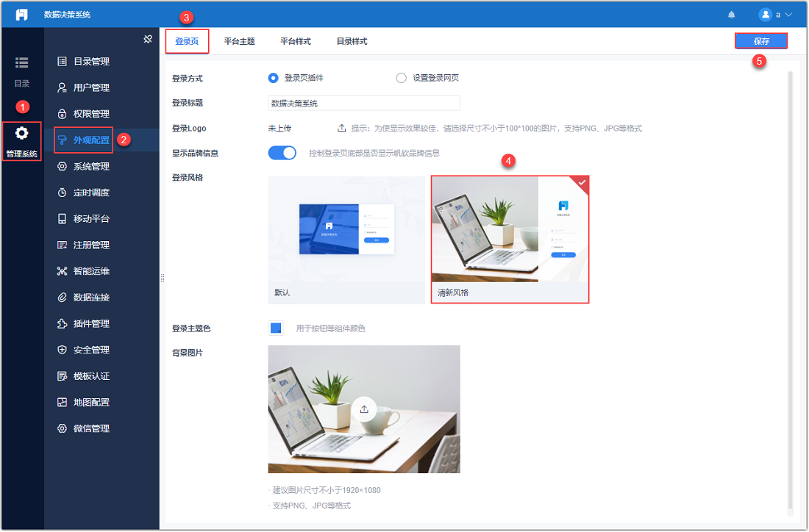Click the 注册管理 icon
This screenshot has width=809, height=532.
tap(62, 245)
